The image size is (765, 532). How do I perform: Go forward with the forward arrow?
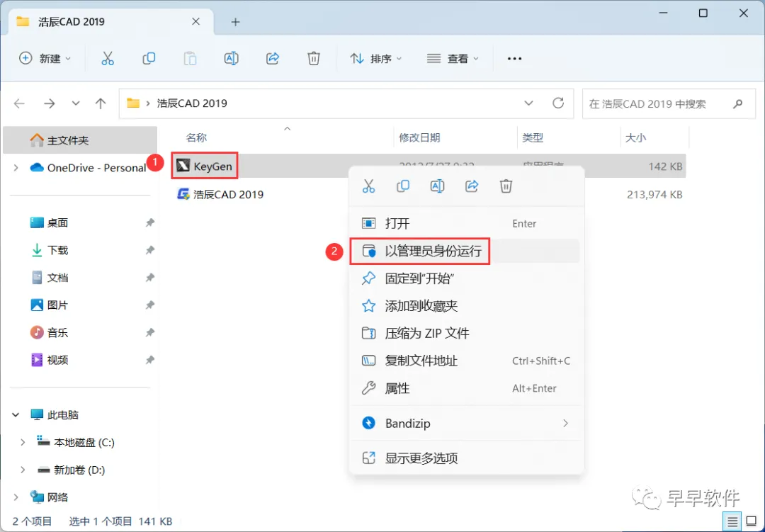50,103
